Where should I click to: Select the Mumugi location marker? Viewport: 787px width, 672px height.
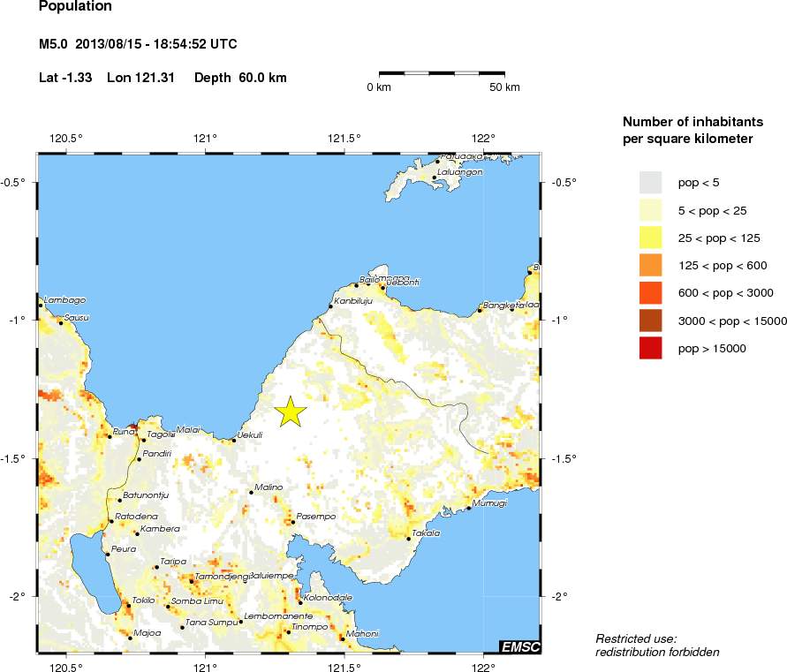coord(469,508)
